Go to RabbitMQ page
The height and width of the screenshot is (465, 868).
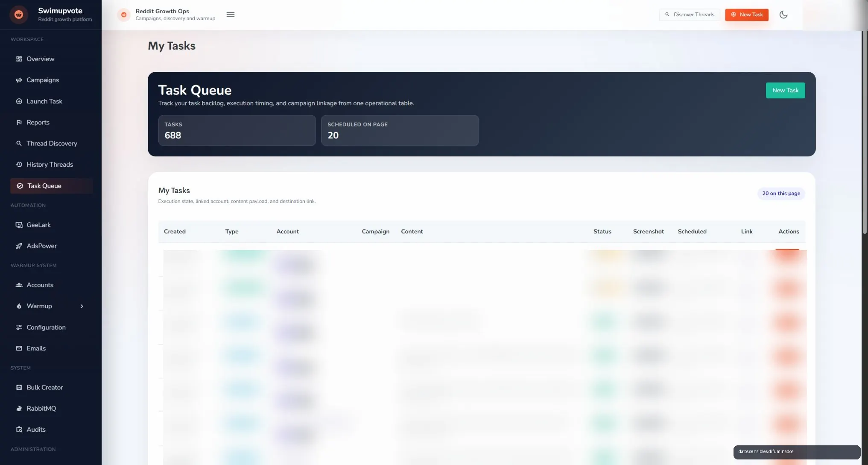click(x=52, y=409)
